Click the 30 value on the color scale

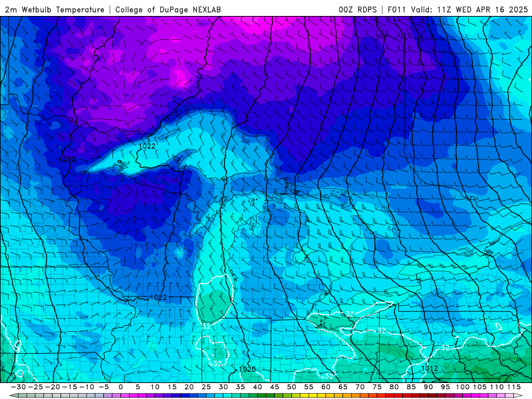click(223, 387)
